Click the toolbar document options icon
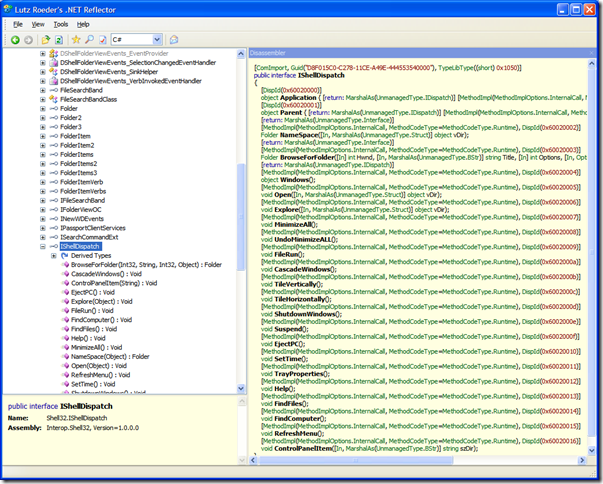 tap(102, 40)
